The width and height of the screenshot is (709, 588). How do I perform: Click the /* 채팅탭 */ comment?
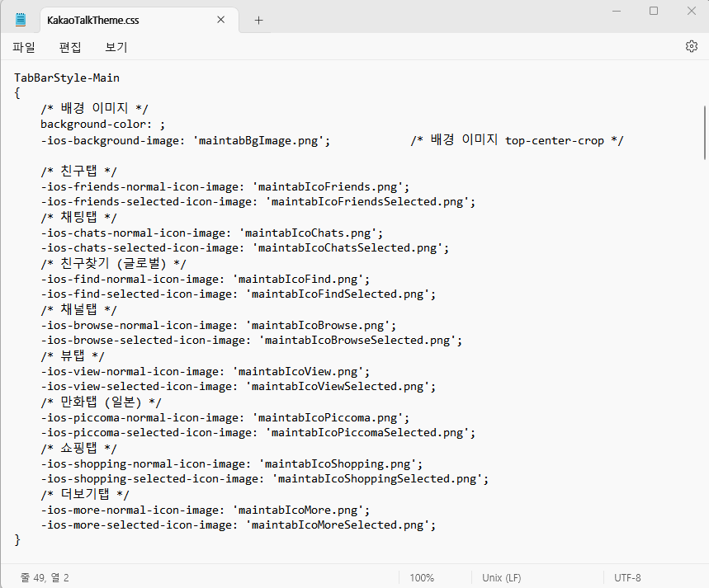pos(78,218)
